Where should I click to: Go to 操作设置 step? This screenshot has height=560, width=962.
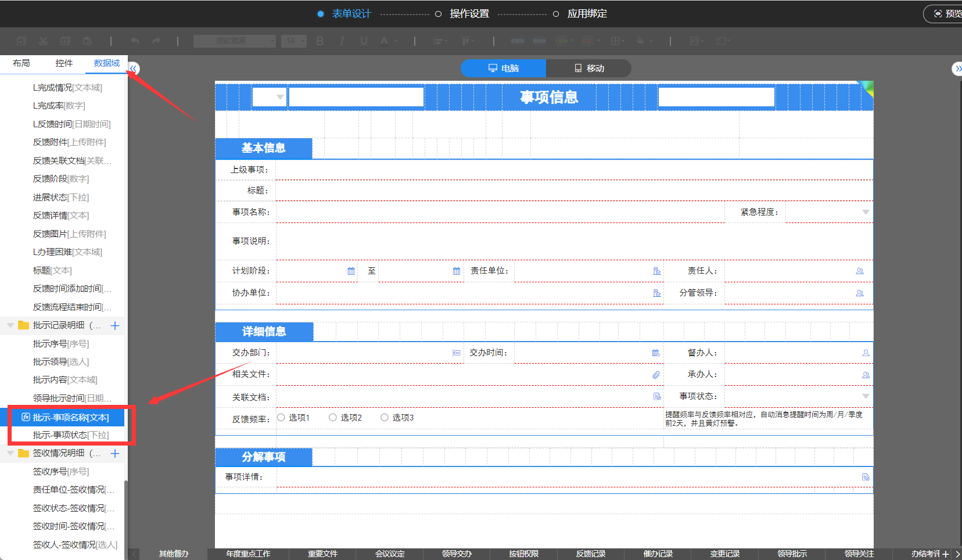(469, 14)
